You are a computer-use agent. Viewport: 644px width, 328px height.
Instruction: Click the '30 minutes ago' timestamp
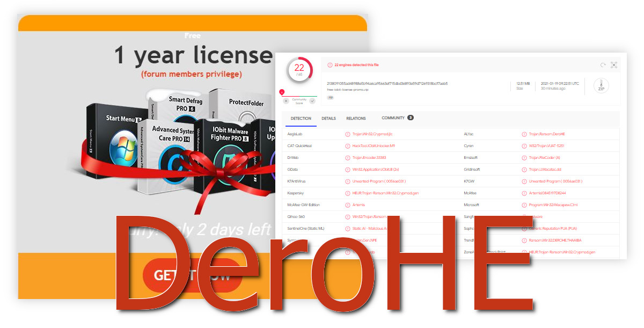coord(554,89)
